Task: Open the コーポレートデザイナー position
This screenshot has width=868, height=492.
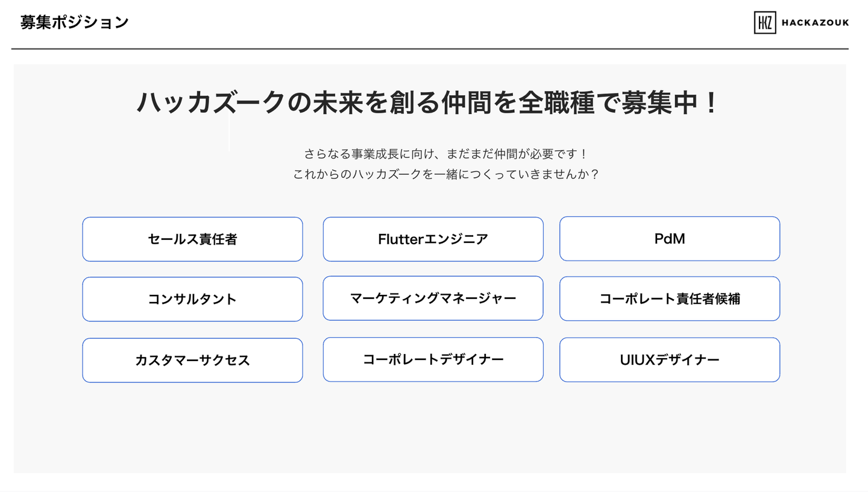Action: point(433,359)
